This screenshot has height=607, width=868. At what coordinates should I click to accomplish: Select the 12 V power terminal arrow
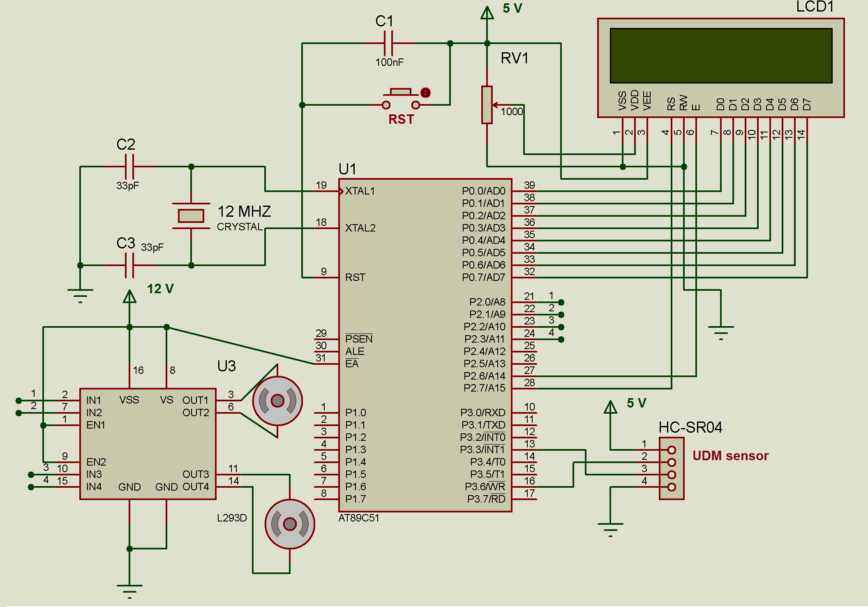click(x=129, y=297)
